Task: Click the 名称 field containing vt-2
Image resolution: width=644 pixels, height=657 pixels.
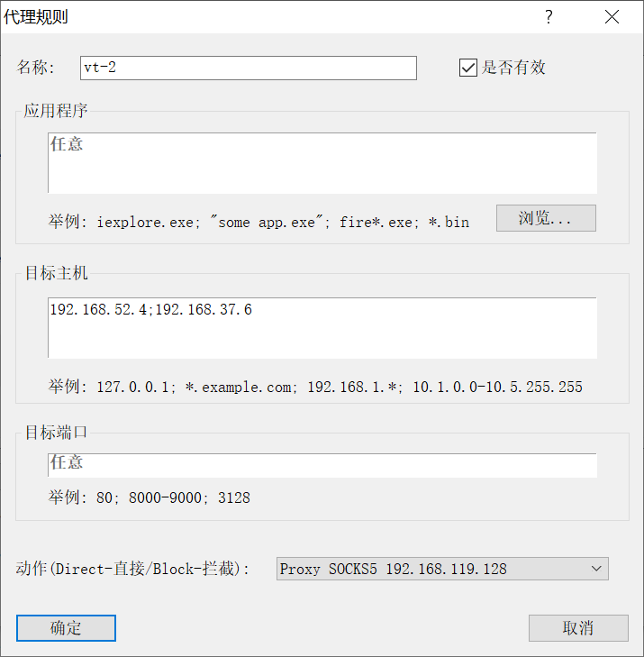Action: tap(249, 68)
